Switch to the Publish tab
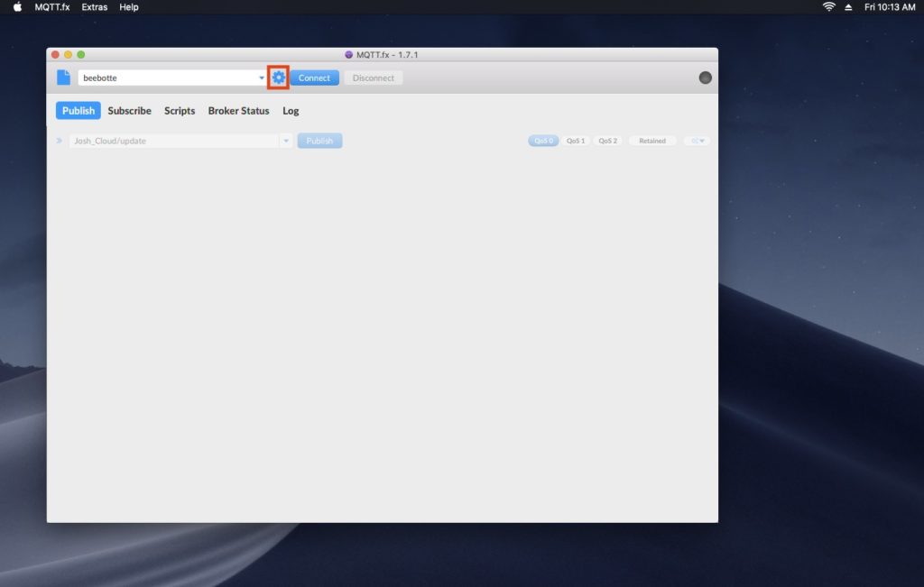The width and height of the screenshot is (924, 587). click(x=79, y=111)
